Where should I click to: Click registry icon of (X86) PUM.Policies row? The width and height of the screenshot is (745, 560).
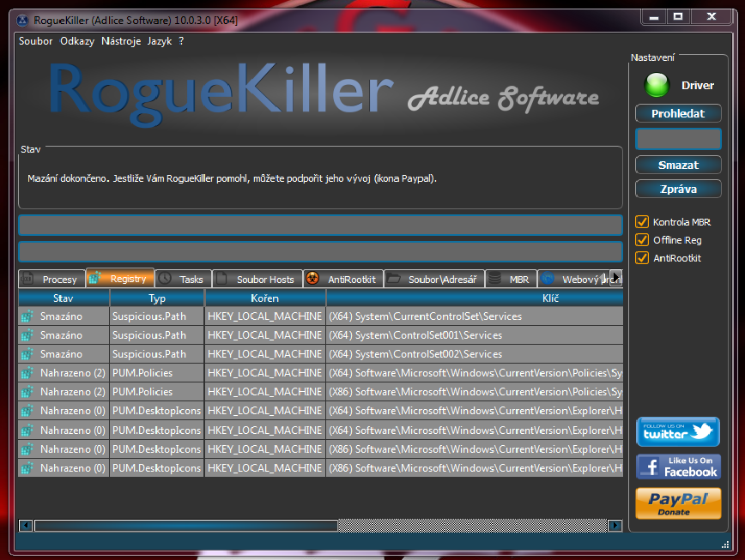pyautogui.click(x=27, y=392)
